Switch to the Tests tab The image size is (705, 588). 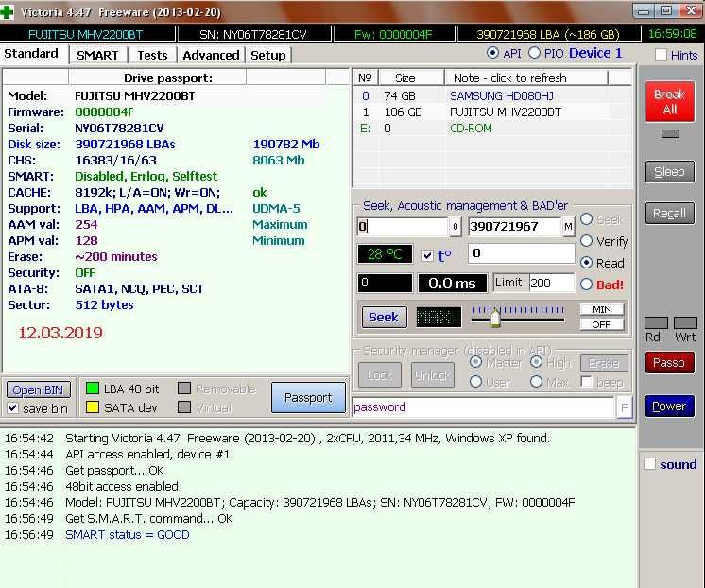[152, 56]
